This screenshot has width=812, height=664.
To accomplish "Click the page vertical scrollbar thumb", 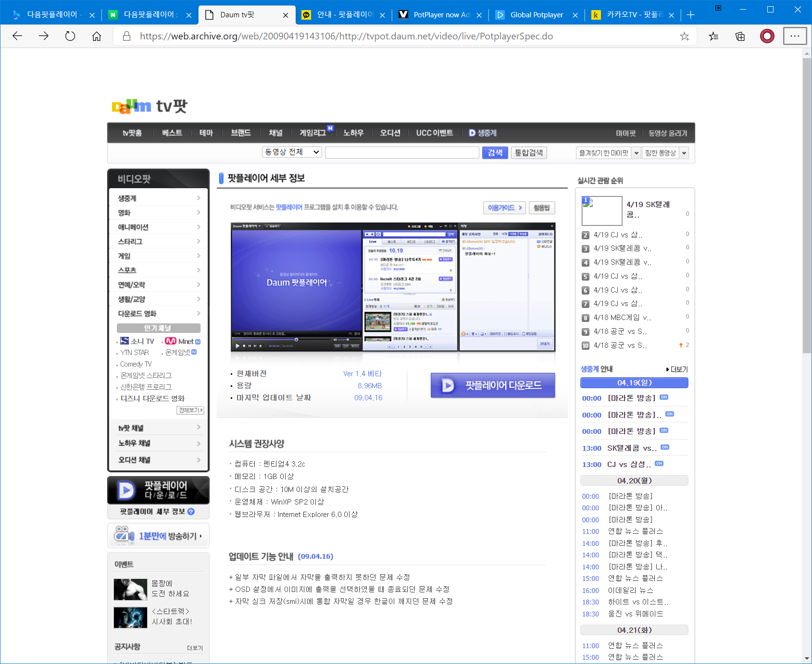I will point(807,206).
